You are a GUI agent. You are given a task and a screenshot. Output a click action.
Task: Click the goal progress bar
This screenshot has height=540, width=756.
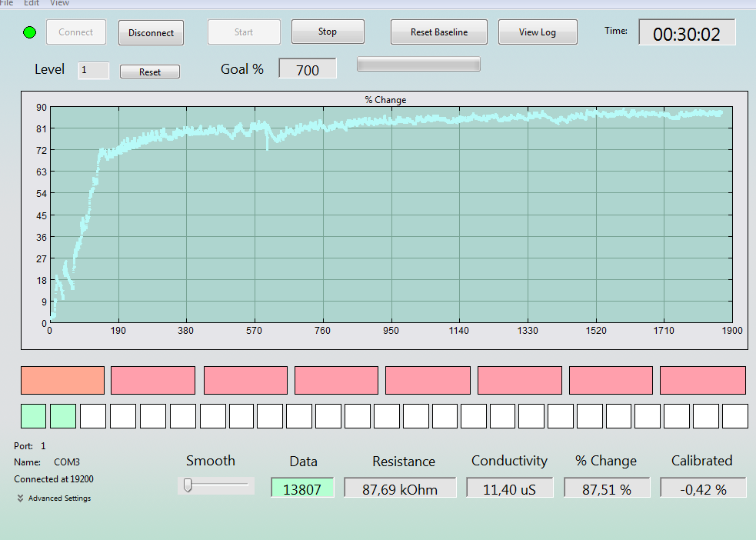[x=418, y=64]
